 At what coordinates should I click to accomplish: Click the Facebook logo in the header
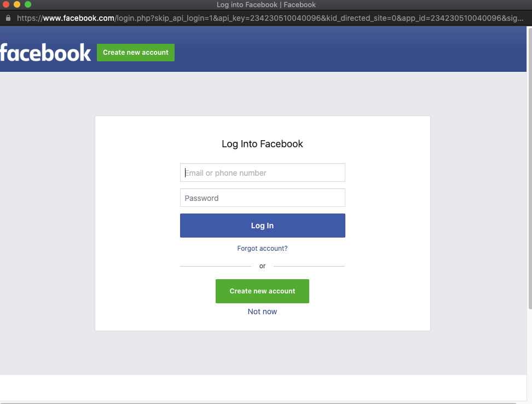click(45, 53)
